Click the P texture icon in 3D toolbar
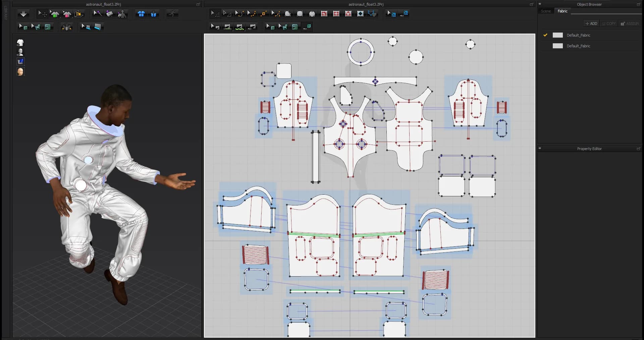This screenshot has height=340, width=644. (x=48, y=27)
